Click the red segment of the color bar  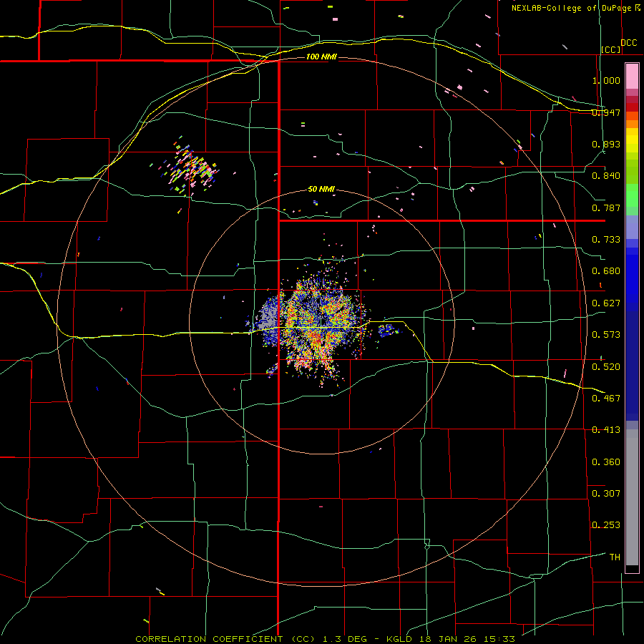point(632,107)
